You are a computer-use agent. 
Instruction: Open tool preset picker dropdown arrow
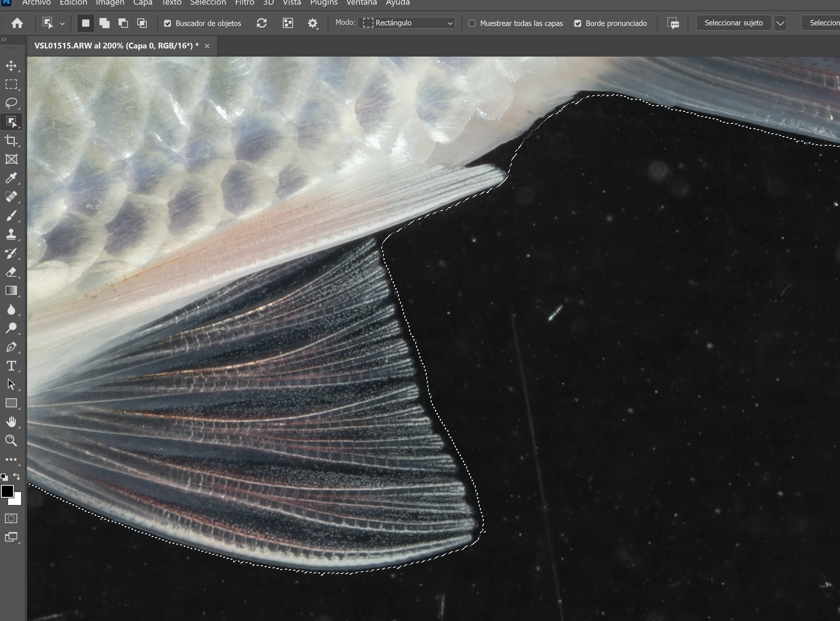(62, 23)
